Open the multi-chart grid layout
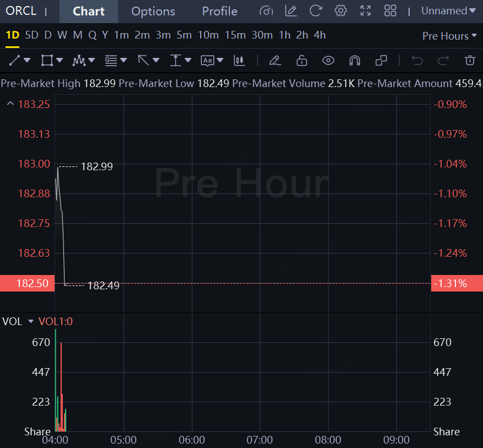Viewport: 483px width, 448px height. [390, 11]
